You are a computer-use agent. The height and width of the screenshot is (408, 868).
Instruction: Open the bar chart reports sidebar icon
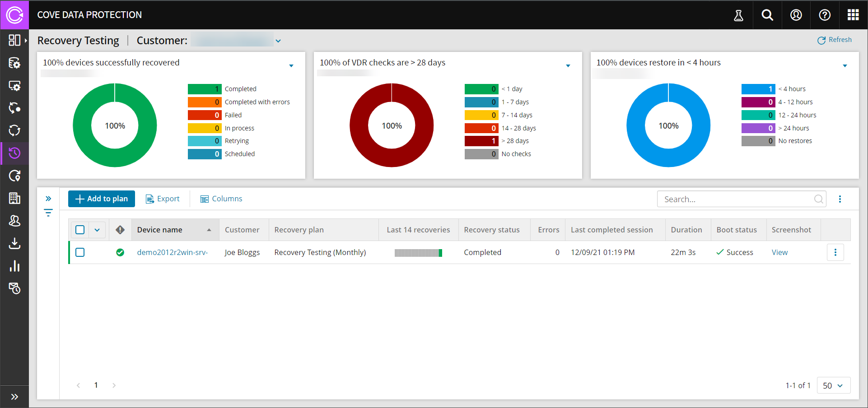pyautogui.click(x=14, y=266)
